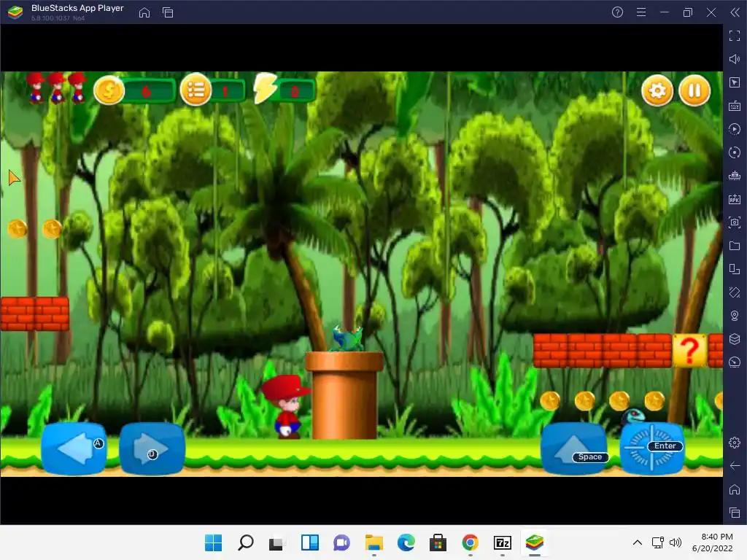
Task: Click the rotate screen icon in sidebar
Action: point(735,292)
